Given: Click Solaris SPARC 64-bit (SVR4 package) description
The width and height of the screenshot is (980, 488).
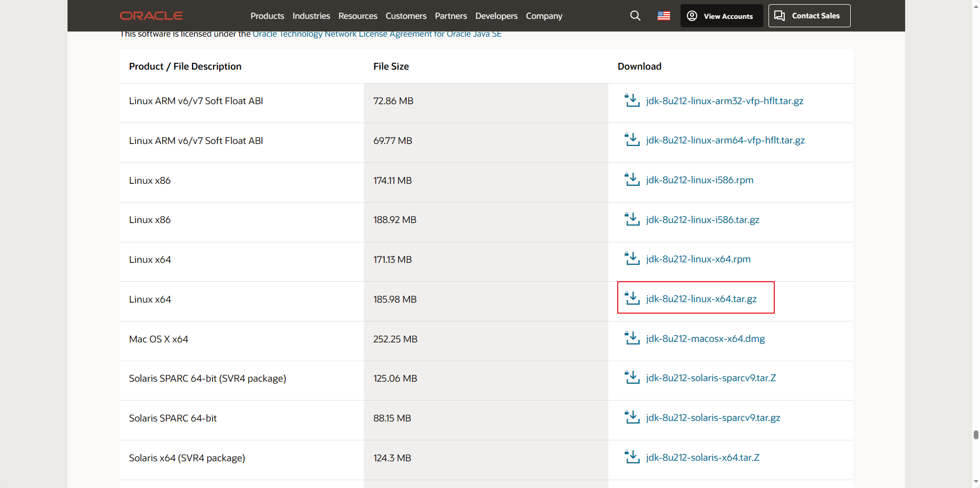Looking at the screenshot, I should click(207, 378).
